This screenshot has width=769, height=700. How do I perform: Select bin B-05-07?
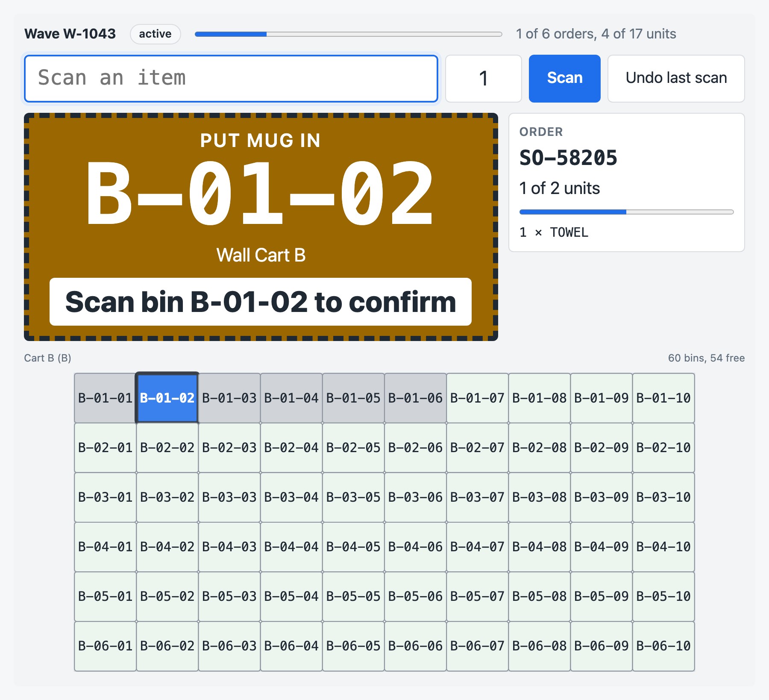[477, 596]
